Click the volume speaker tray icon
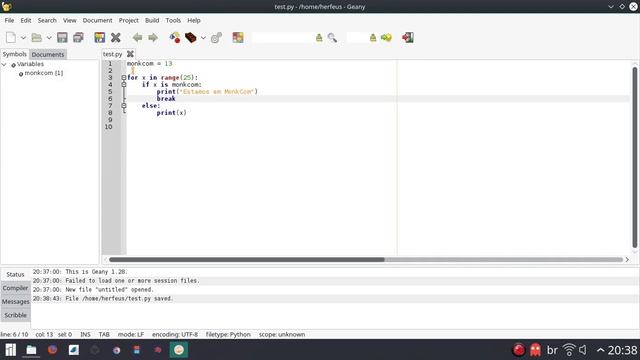 [x=584, y=350]
